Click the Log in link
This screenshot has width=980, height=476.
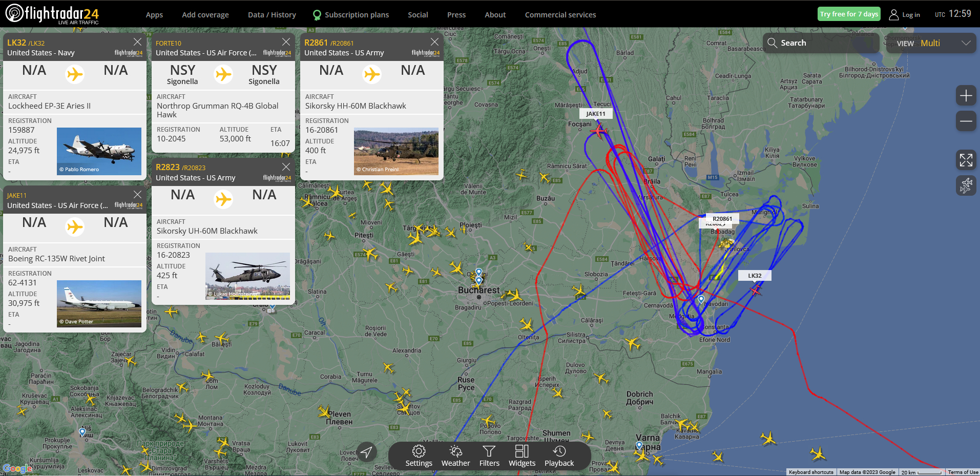click(x=905, y=15)
